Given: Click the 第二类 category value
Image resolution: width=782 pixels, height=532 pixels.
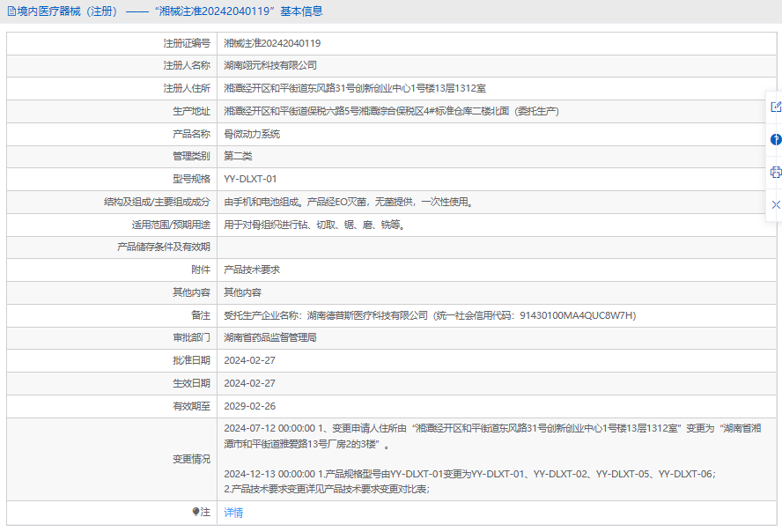Looking at the screenshot, I should (x=238, y=156).
